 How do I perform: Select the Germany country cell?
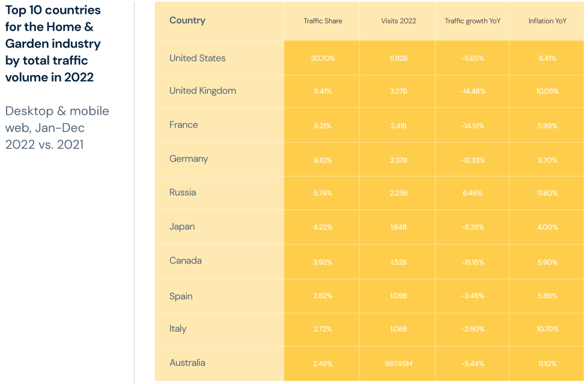tap(189, 159)
